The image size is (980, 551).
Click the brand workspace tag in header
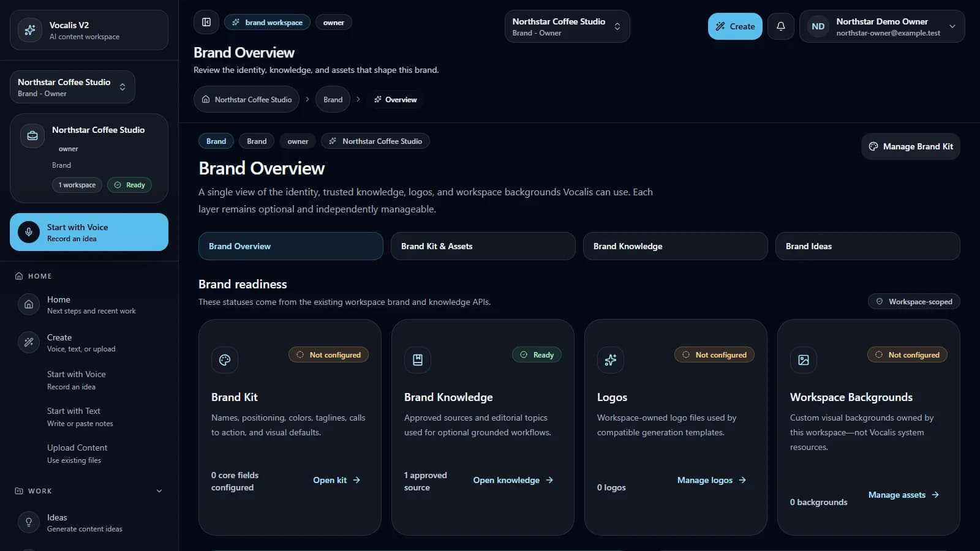[x=267, y=22]
